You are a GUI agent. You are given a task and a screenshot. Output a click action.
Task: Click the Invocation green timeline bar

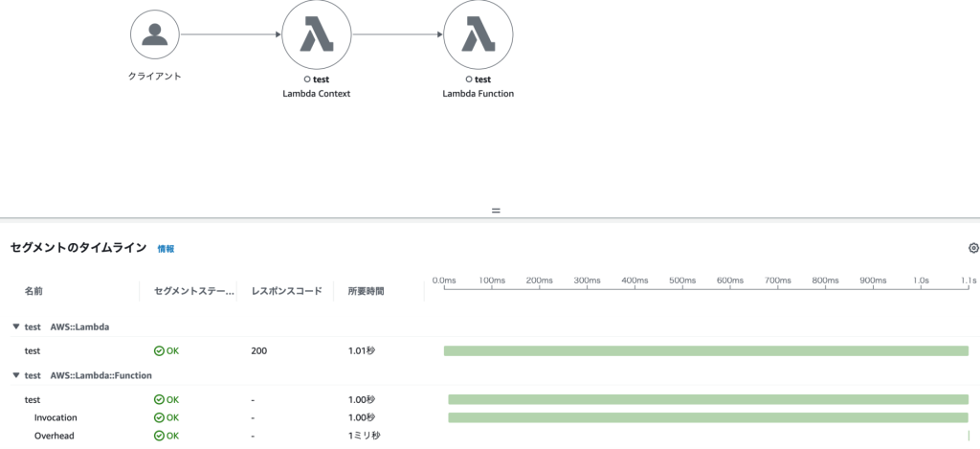pos(708,418)
